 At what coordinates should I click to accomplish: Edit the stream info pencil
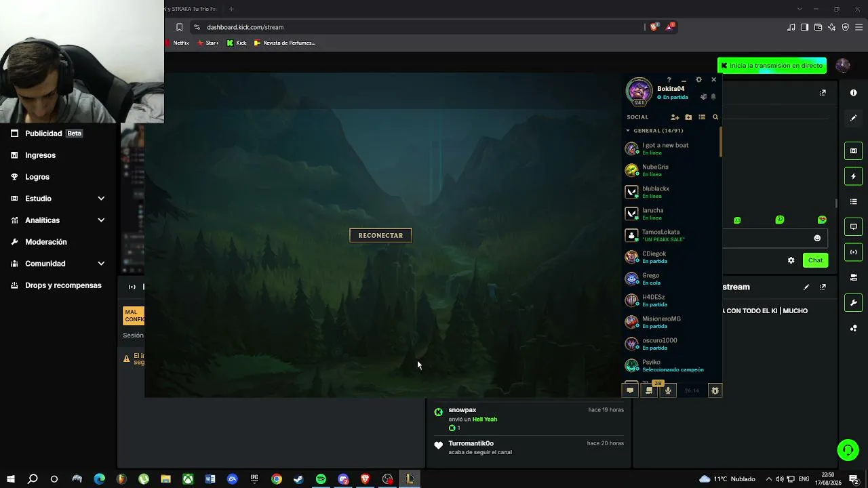click(806, 287)
